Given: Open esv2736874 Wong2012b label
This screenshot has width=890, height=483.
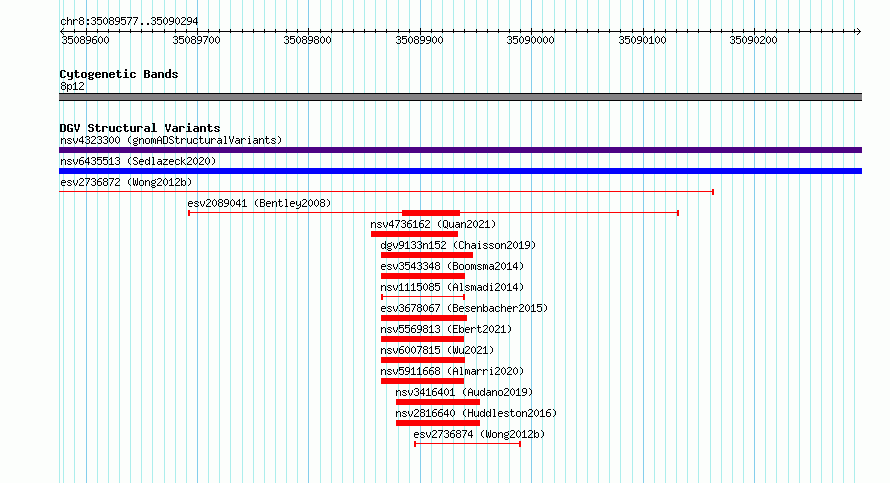Looking at the screenshot, I should 479,434.
